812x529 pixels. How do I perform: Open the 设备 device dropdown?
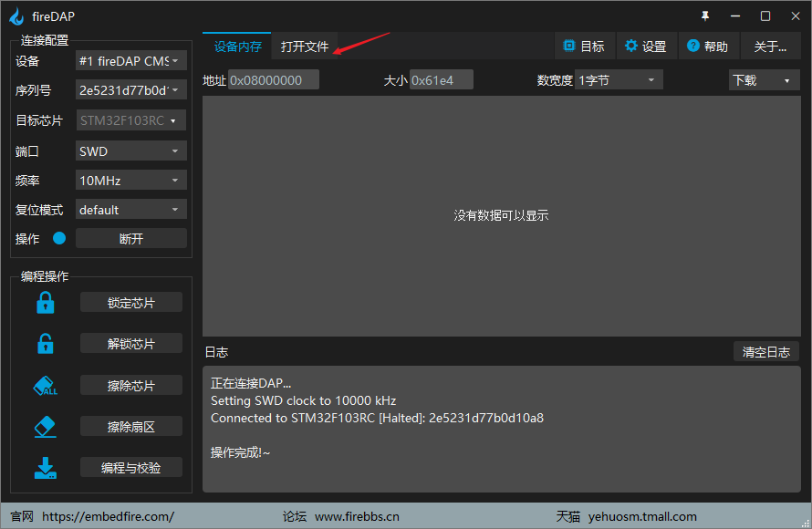point(131,61)
